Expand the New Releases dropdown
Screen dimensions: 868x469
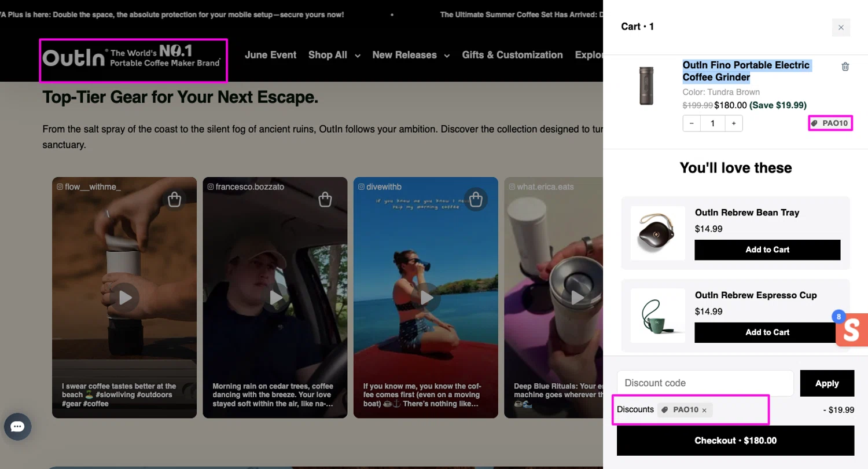tap(411, 55)
